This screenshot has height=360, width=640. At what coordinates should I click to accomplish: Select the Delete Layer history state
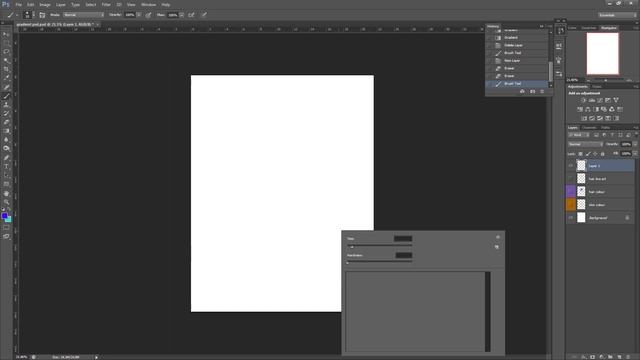517,45
